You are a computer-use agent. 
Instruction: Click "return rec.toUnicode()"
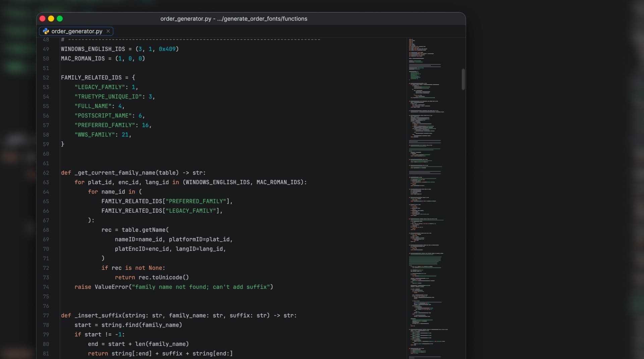152,277
